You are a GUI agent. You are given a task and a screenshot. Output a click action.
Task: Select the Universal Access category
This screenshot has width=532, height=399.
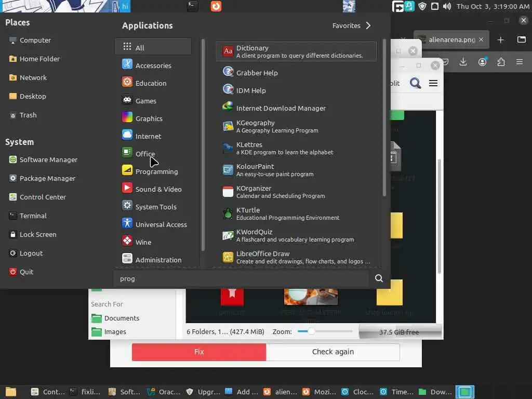153,224
